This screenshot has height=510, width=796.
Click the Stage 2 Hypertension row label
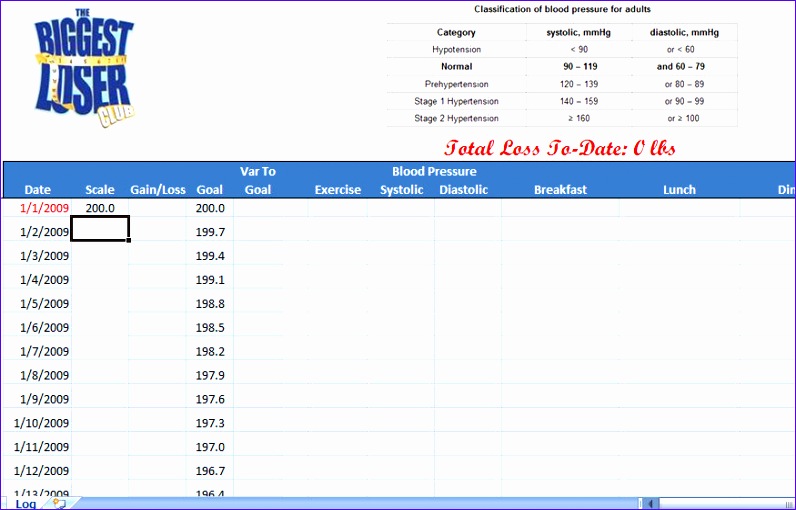456,118
